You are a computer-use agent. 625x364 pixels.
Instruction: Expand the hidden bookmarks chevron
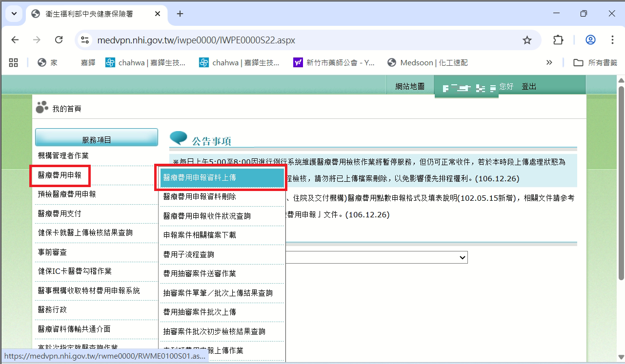pyautogui.click(x=549, y=62)
